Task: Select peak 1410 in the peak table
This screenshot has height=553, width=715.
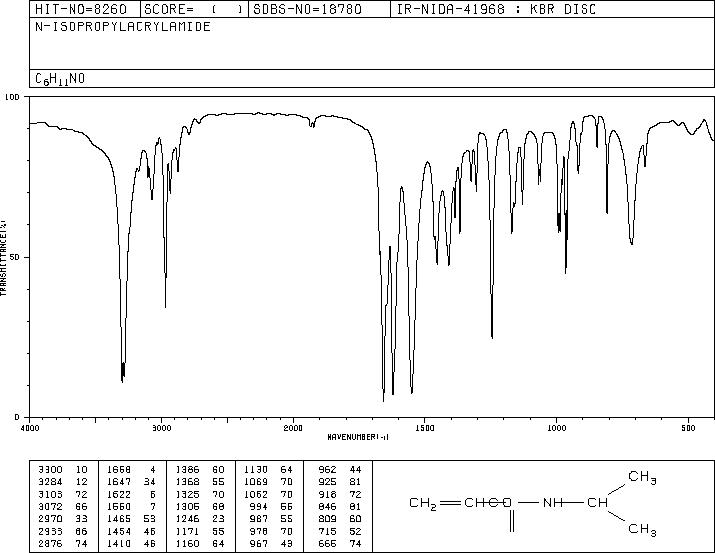Action: coord(119,543)
